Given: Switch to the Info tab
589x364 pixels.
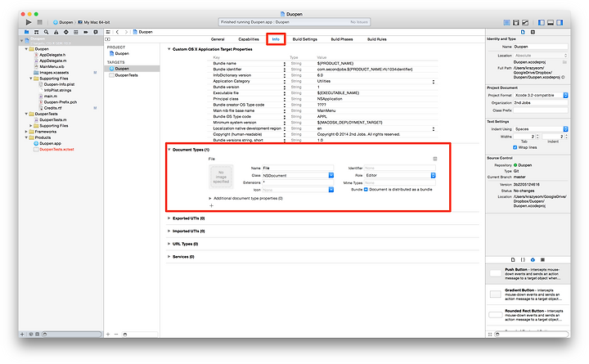Looking at the screenshot, I should (276, 39).
